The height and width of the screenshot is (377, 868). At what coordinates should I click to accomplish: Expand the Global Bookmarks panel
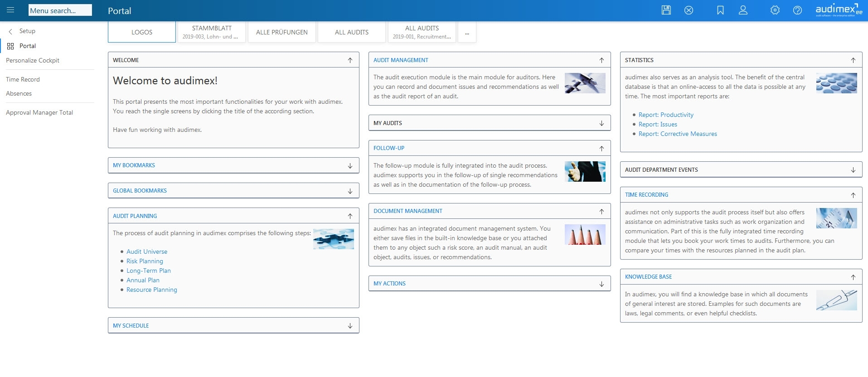350,191
